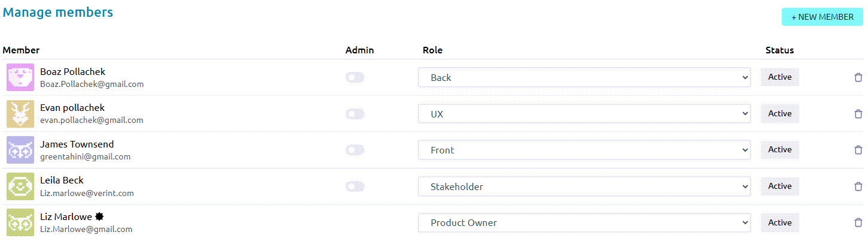
Task: Open the Back role dropdown
Action: point(584,77)
